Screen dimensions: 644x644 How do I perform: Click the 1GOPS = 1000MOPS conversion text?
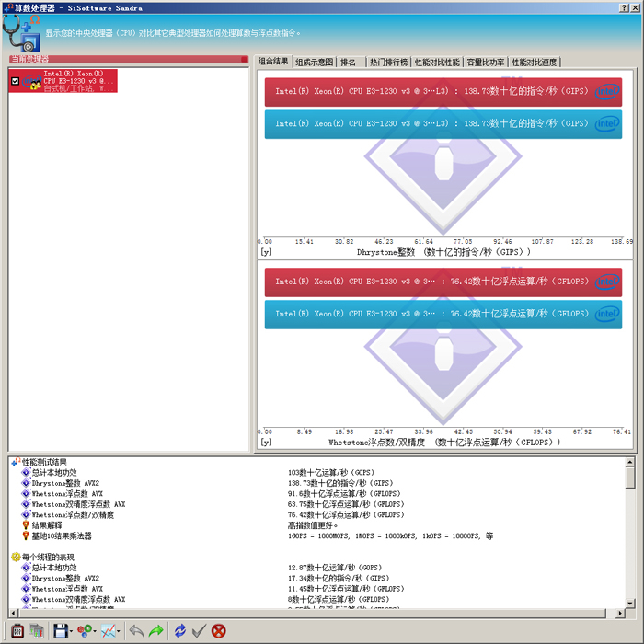tap(390, 536)
